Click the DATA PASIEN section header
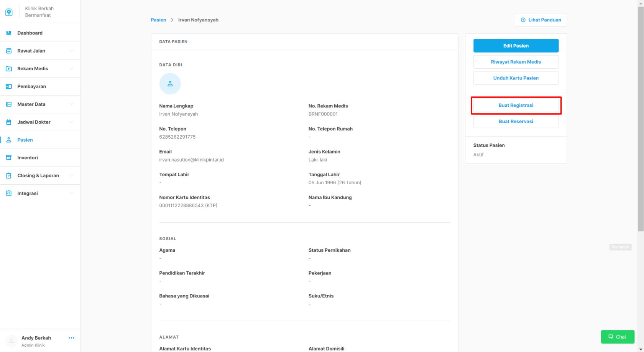Screen dimensions: 644x352 pyautogui.click(x=173, y=41)
